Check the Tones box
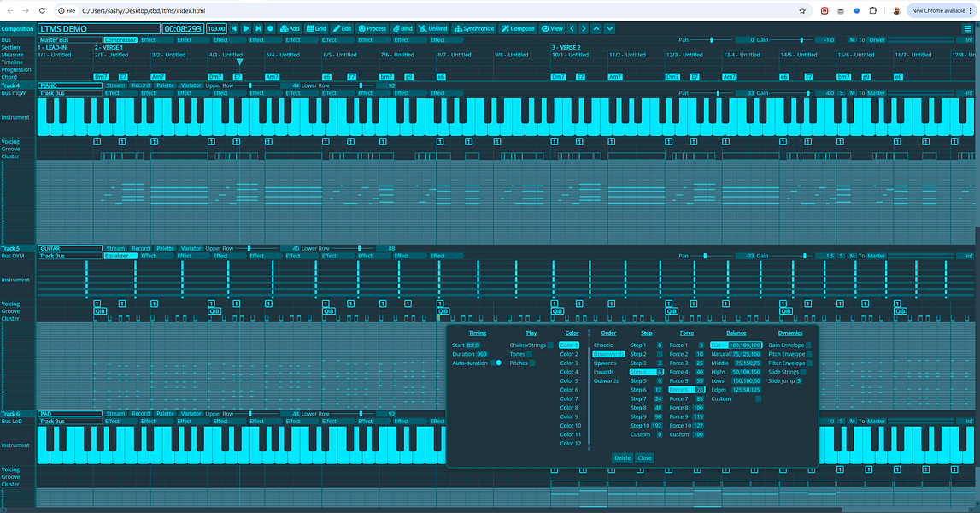The height and width of the screenshot is (513, 980). pos(529,354)
